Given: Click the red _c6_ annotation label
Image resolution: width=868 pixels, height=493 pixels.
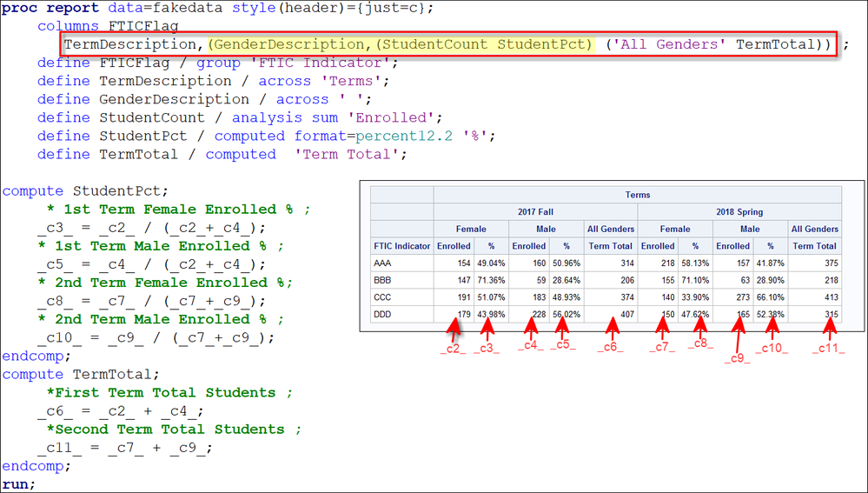Looking at the screenshot, I should [x=613, y=349].
